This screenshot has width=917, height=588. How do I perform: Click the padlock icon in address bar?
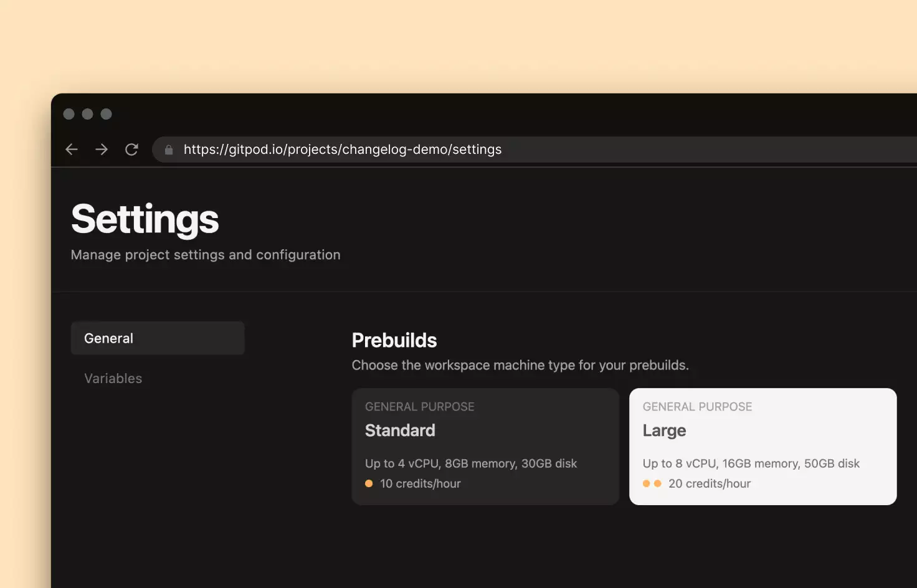169,149
